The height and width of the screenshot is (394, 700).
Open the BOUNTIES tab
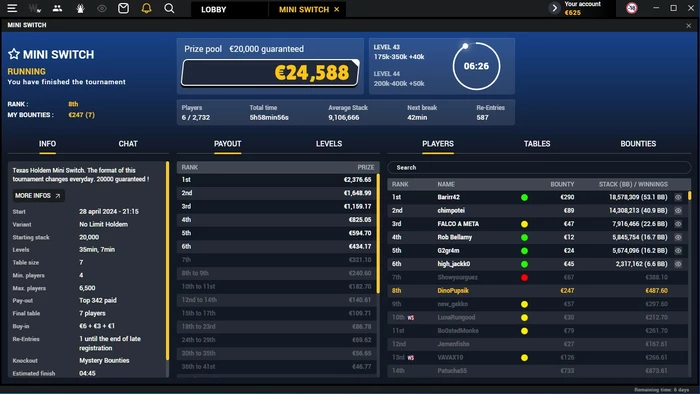click(x=638, y=144)
